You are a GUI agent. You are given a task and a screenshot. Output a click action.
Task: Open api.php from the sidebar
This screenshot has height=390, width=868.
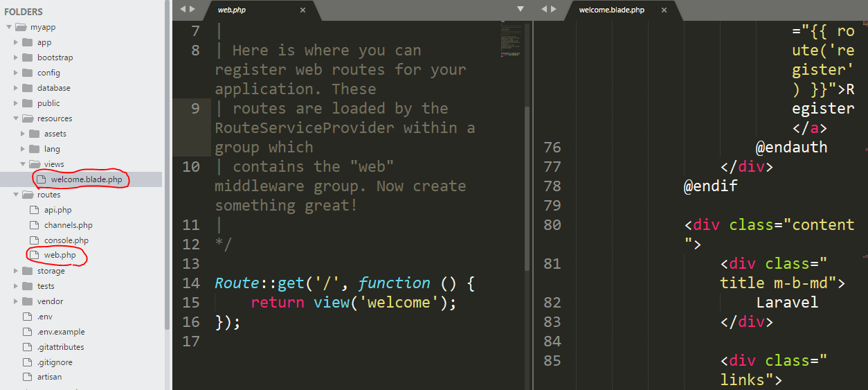(57, 210)
